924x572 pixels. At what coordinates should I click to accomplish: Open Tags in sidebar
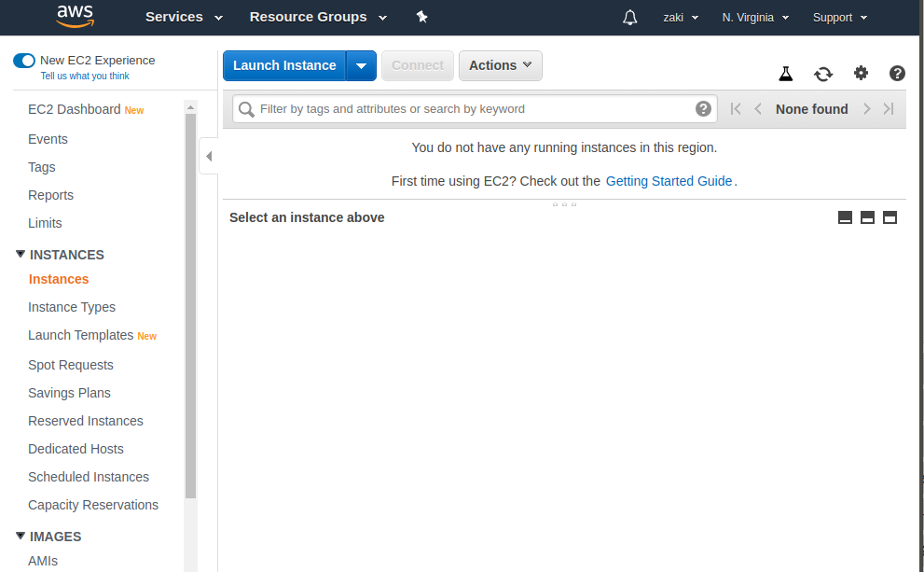point(42,167)
